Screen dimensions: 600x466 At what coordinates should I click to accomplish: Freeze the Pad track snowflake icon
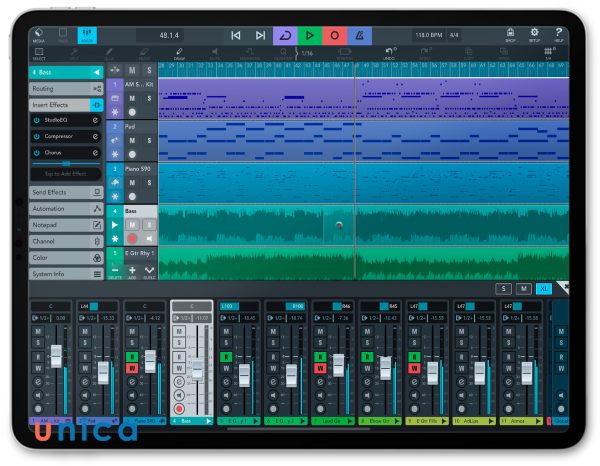[115, 155]
